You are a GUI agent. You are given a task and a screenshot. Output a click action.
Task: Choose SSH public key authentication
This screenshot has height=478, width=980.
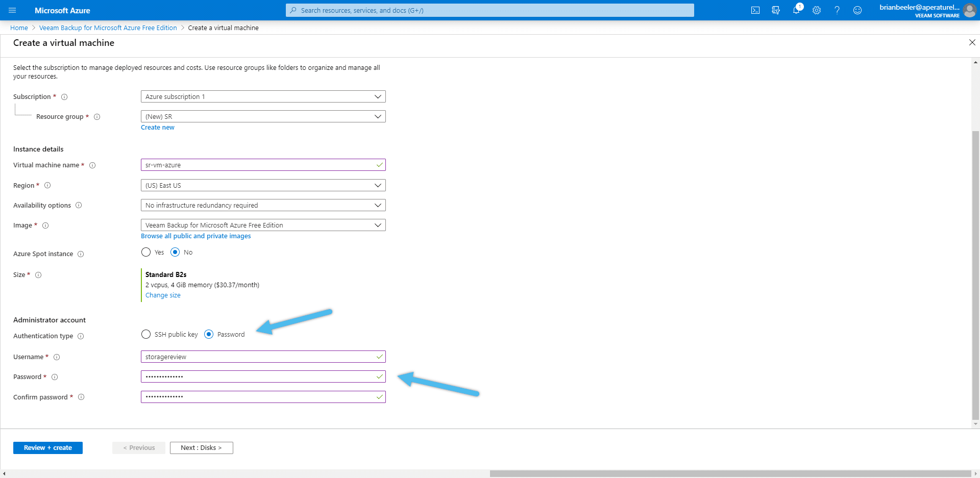click(x=146, y=334)
